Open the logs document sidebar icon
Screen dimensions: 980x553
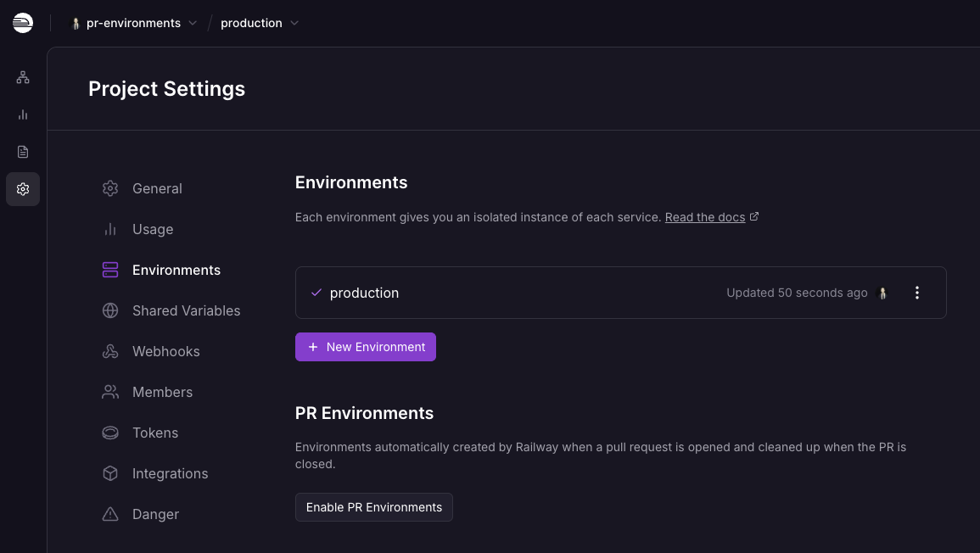pos(23,152)
